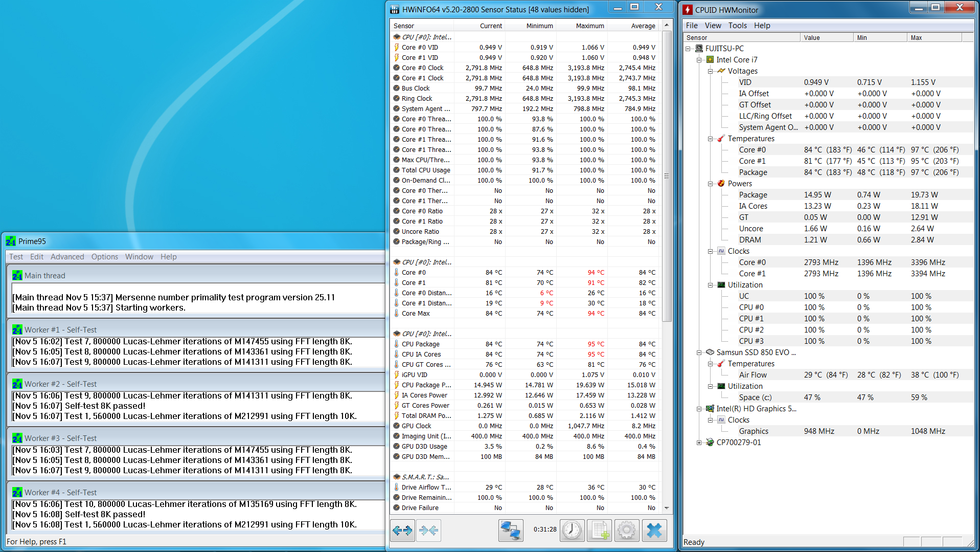The image size is (980, 552).
Task: Collapse the FUJITSU-PC tree node
Action: [x=688, y=49]
